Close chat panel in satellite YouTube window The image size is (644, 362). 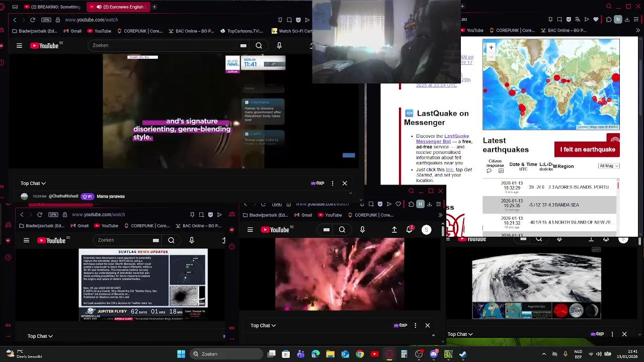(624, 334)
